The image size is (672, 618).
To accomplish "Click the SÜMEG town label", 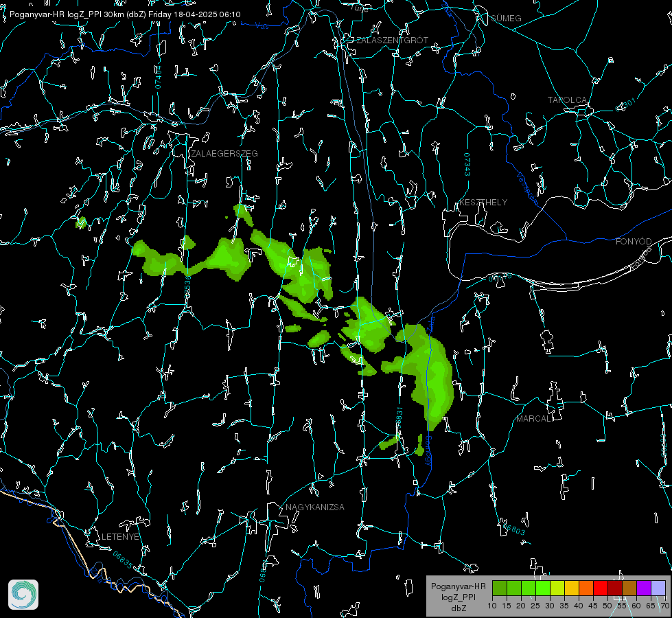I will tap(506, 18).
